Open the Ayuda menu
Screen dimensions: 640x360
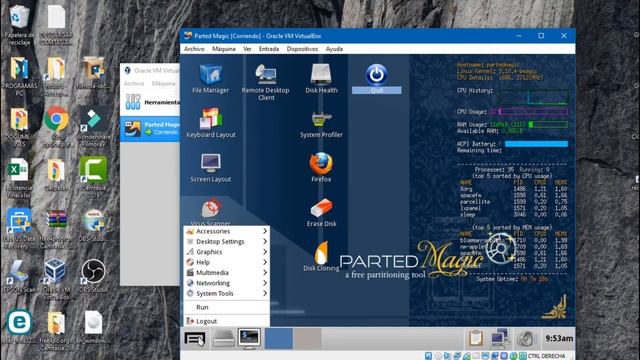point(334,49)
